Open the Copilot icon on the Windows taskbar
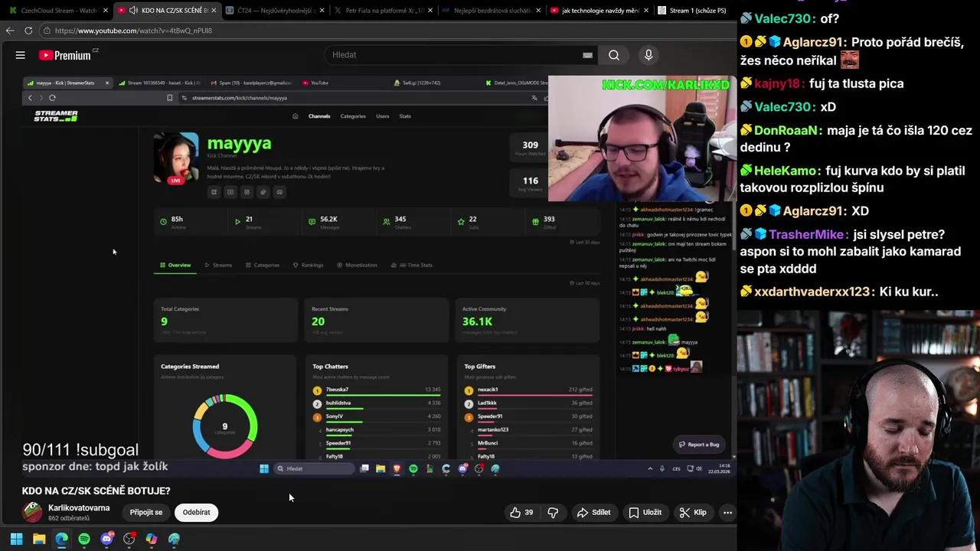Viewport: 980px width, 551px height. (152, 539)
